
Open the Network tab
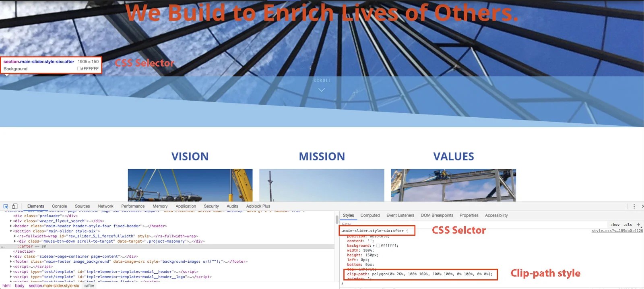[x=105, y=206]
